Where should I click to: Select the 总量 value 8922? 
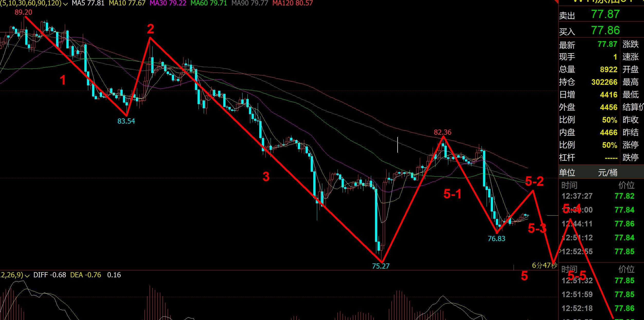pyautogui.click(x=609, y=69)
